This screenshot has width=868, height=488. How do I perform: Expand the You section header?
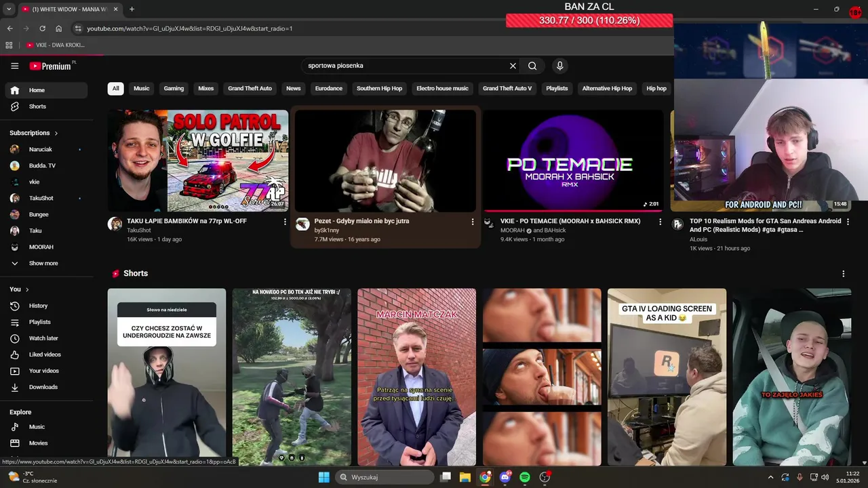(19, 289)
